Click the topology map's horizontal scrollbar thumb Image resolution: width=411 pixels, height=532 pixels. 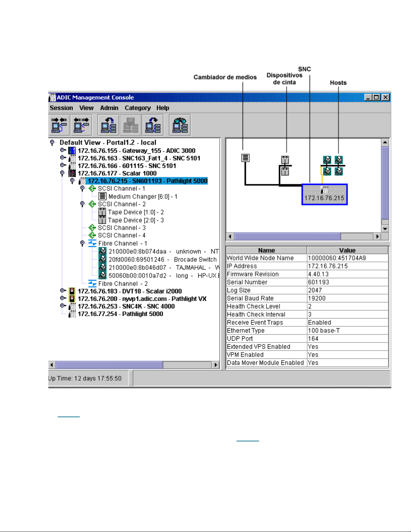click(287, 236)
